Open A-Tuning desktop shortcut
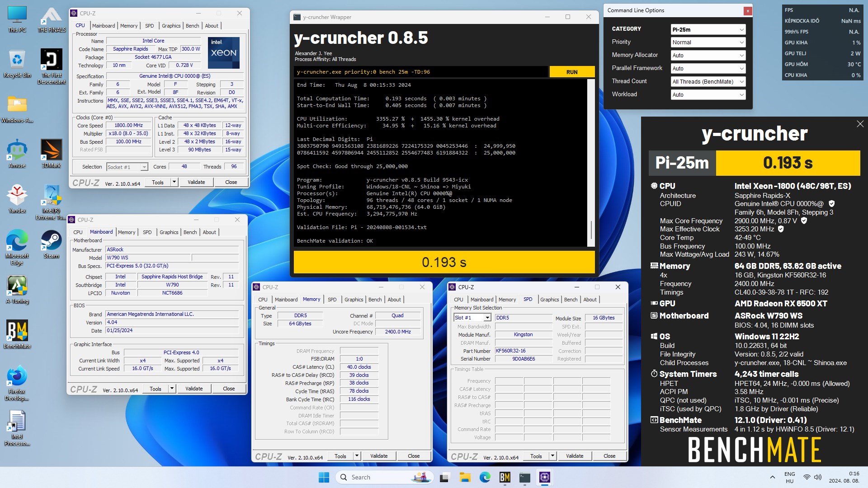 [17, 289]
